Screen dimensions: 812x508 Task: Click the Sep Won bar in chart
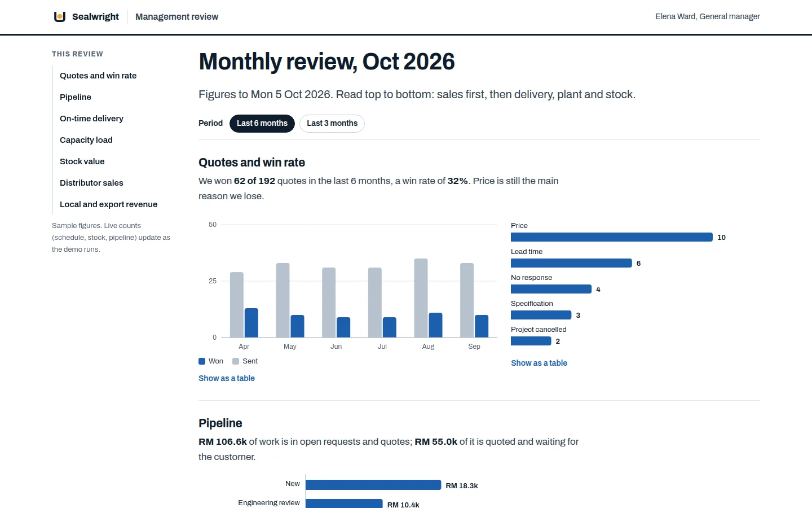[x=482, y=326]
